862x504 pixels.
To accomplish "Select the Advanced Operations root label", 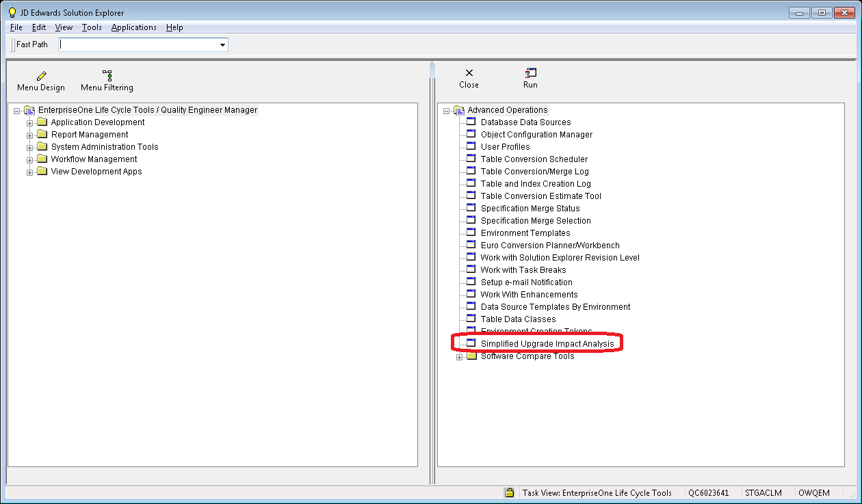I will [x=508, y=110].
